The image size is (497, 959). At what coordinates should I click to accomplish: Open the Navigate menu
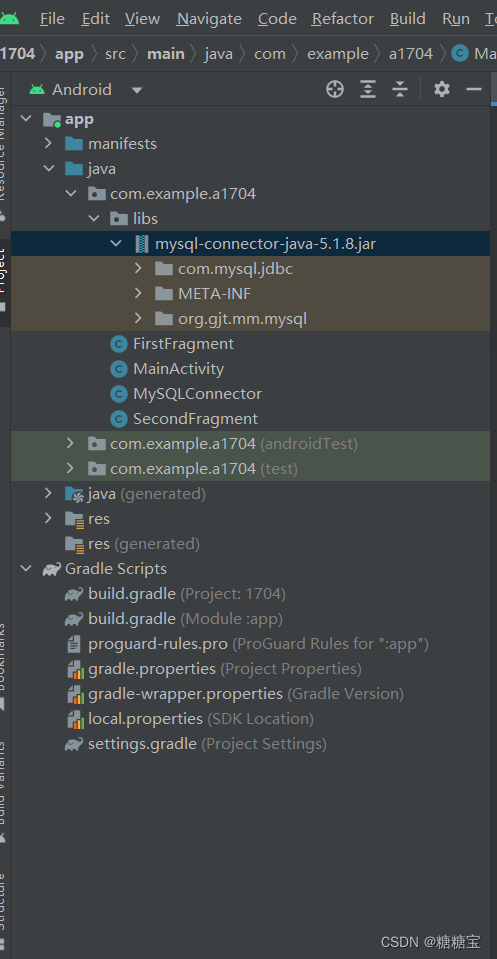209,19
